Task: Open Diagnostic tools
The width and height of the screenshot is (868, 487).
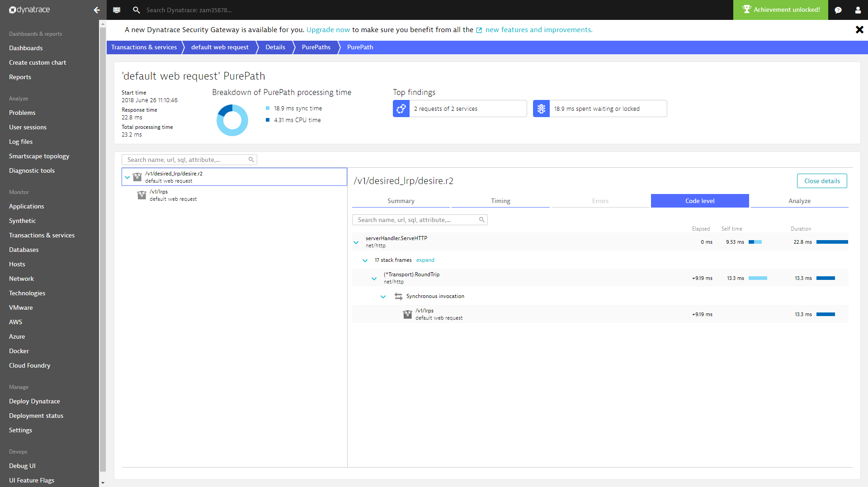Action: click(32, 170)
